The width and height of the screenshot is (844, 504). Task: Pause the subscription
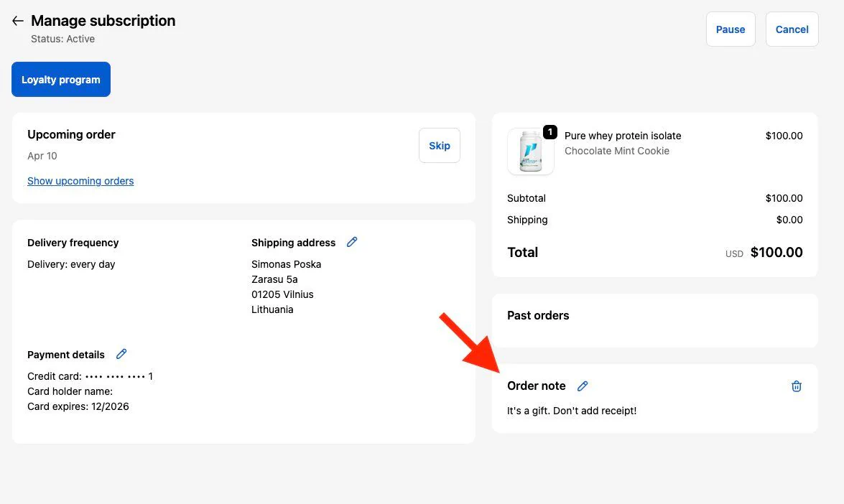click(x=731, y=29)
